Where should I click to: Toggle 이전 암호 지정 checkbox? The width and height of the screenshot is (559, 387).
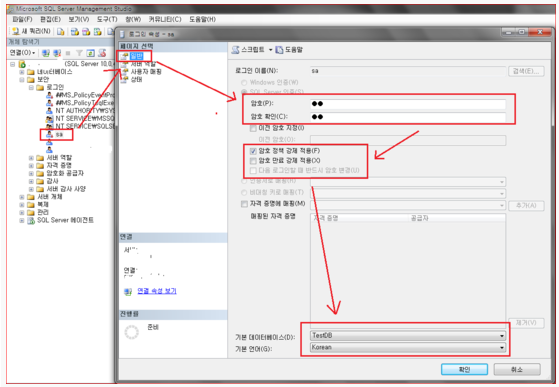pos(253,128)
